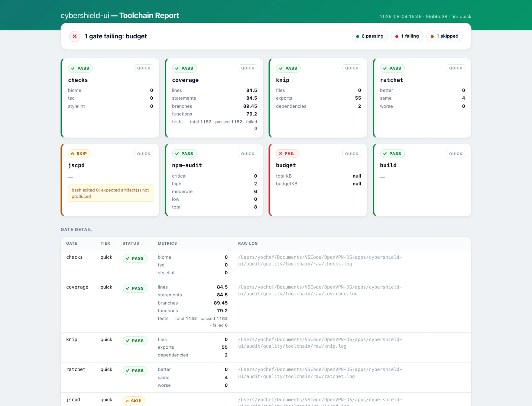Viewport: 532px width, 406px height.
Task: Click coverage card functions value 79.2
Action: click(x=251, y=114)
